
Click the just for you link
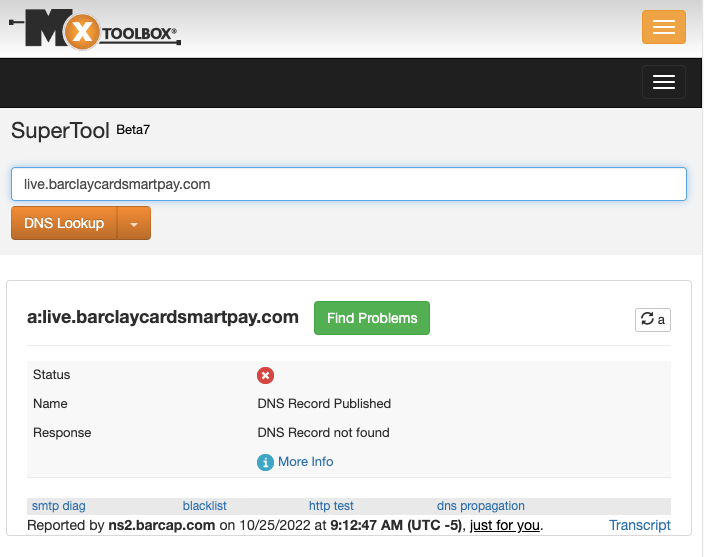tap(505, 525)
